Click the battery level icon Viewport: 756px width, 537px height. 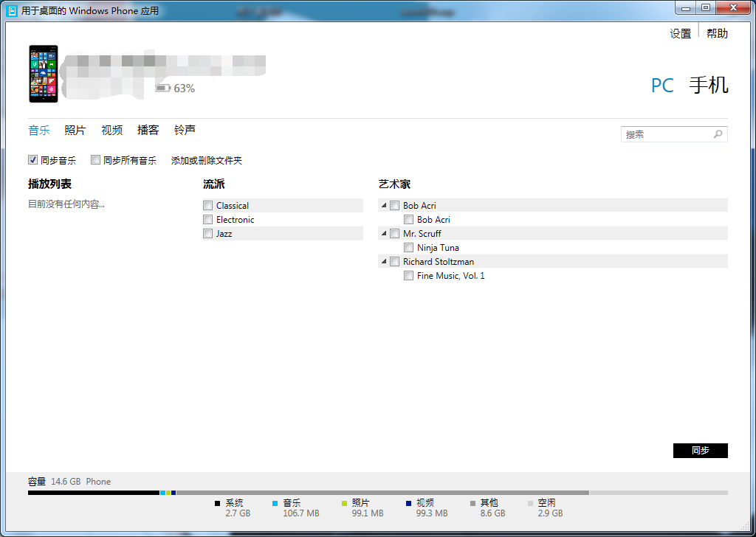(162, 89)
